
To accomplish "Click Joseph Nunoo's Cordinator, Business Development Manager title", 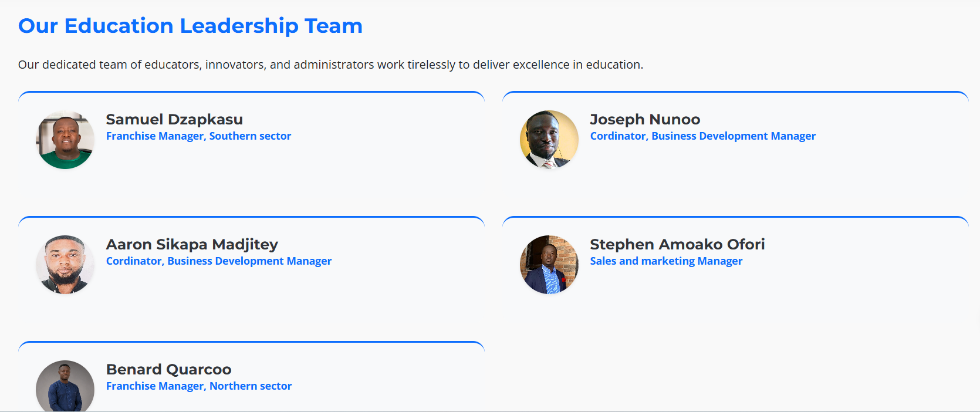I will tap(703, 136).
